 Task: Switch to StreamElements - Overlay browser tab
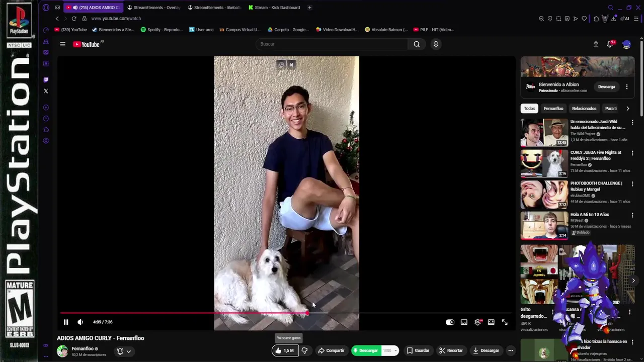pyautogui.click(x=154, y=8)
